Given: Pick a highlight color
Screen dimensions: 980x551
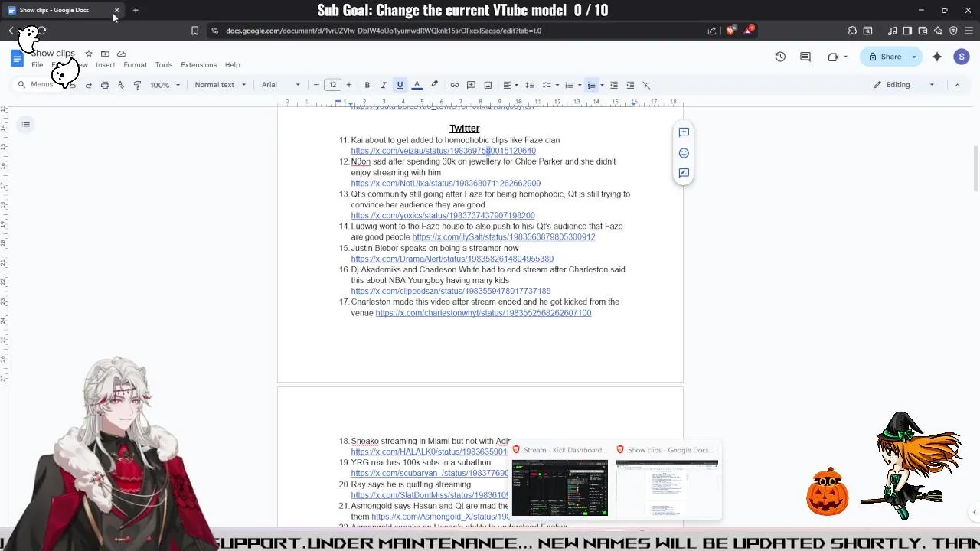Looking at the screenshot, I should (x=434, y=85).
